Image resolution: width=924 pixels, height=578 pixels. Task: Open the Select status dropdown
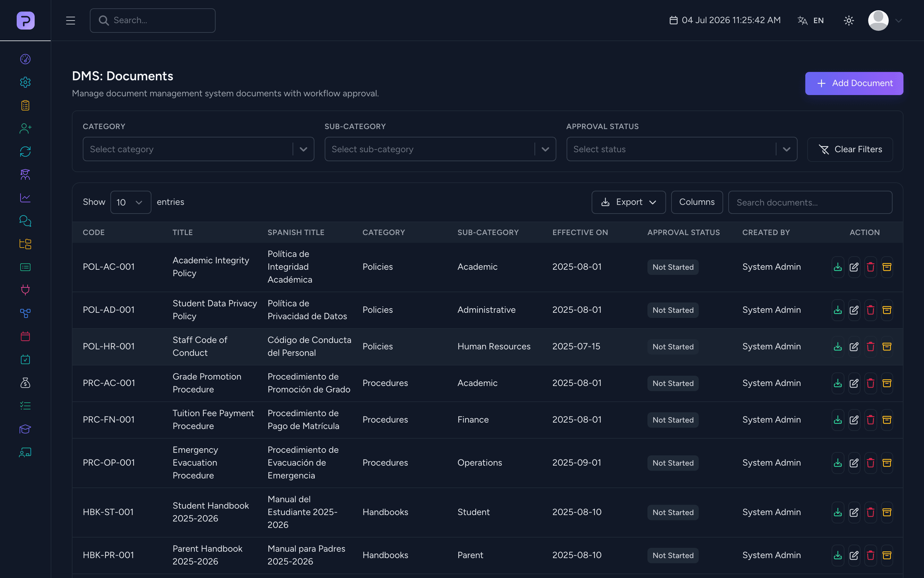681,149
